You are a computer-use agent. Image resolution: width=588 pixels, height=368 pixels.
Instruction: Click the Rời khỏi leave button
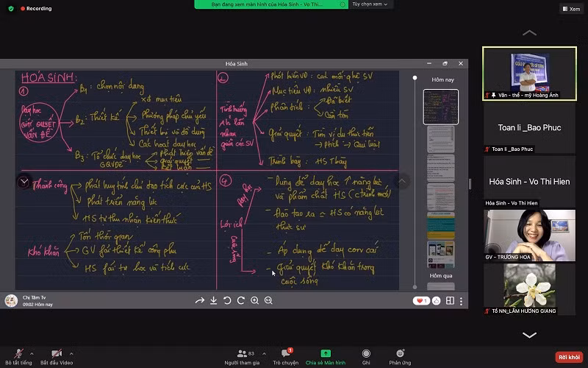[x=568, y=357]
